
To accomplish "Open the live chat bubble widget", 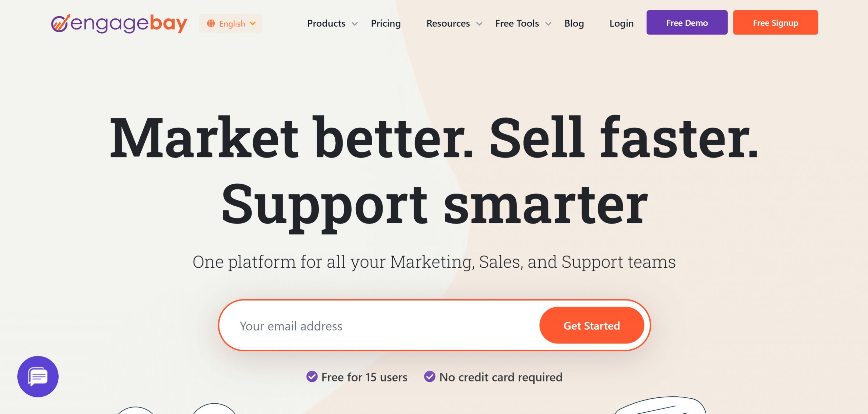I will click(x=38, y=376).
